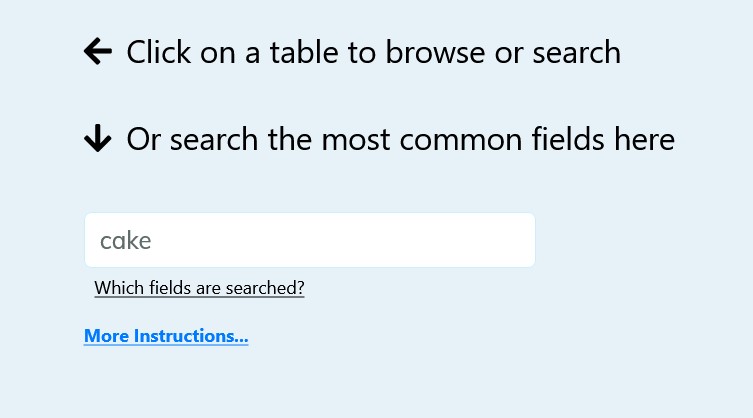This screenshot has height=418, width=753.
Task: Click the underlined 'Which fields are searched?' text
Action: [199, 288]
